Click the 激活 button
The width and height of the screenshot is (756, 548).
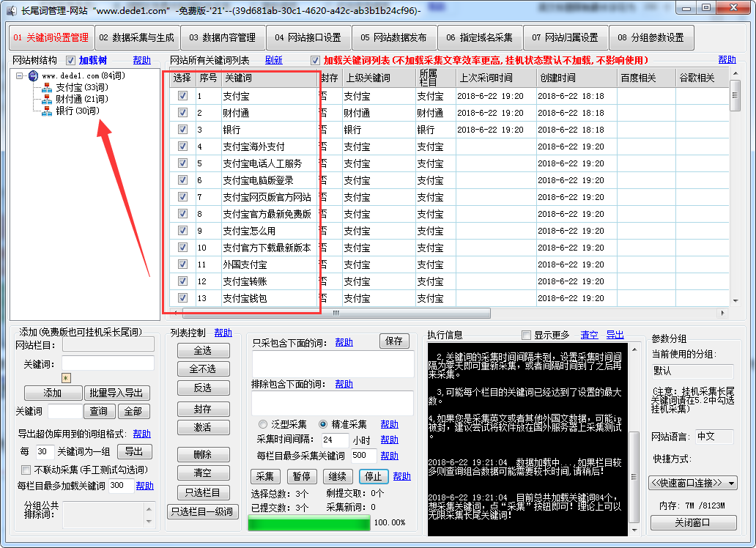click(203, 427)
